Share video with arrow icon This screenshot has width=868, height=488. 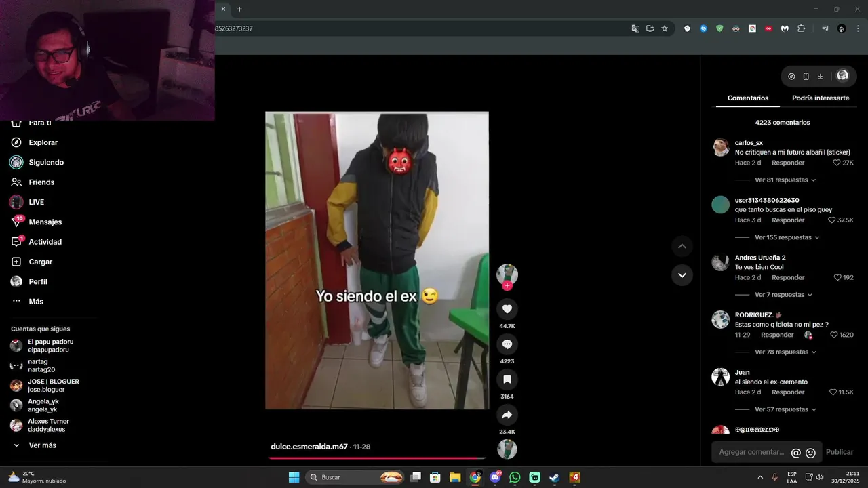coord(507,415)
